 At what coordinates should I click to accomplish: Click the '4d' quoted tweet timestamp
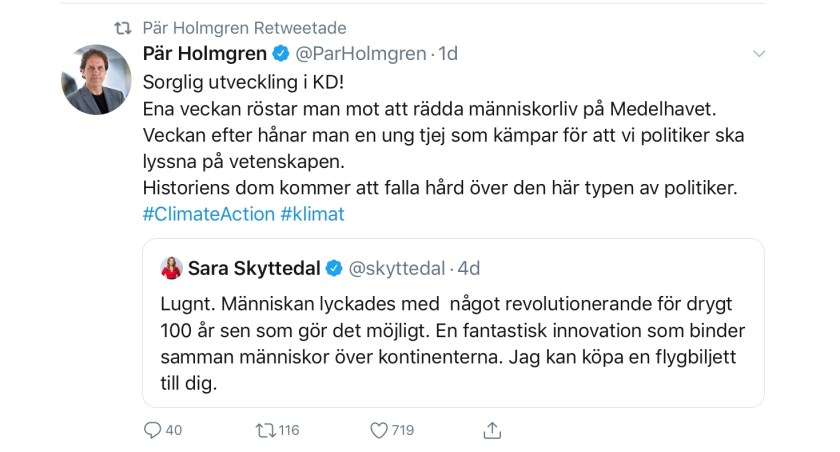point(467,268)
